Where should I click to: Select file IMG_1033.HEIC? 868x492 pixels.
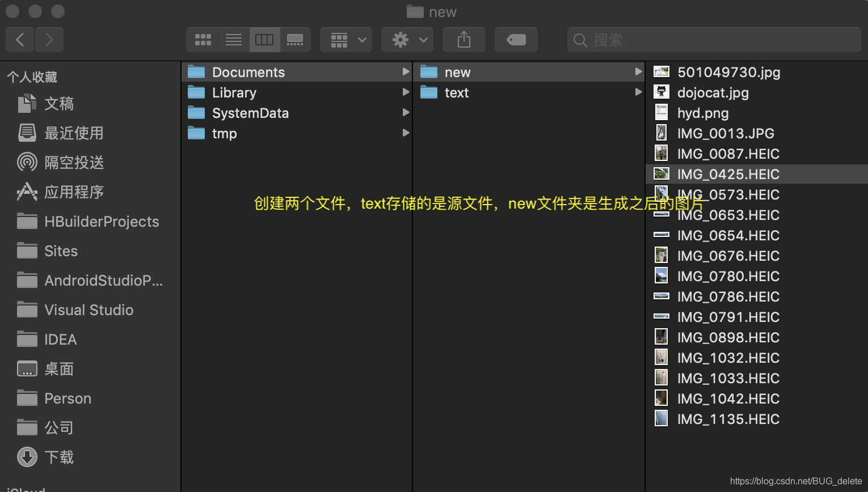(757, 378)
